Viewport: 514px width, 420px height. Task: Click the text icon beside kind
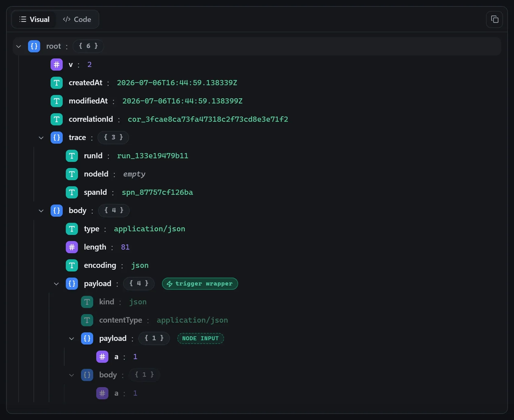click(x=87, y=302)
